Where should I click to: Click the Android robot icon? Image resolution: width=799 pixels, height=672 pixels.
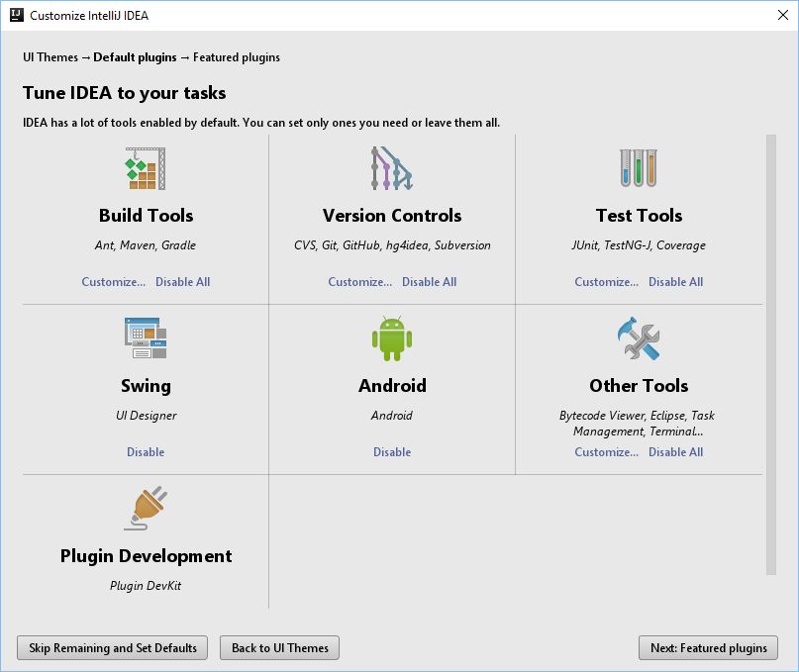[392, 338]
